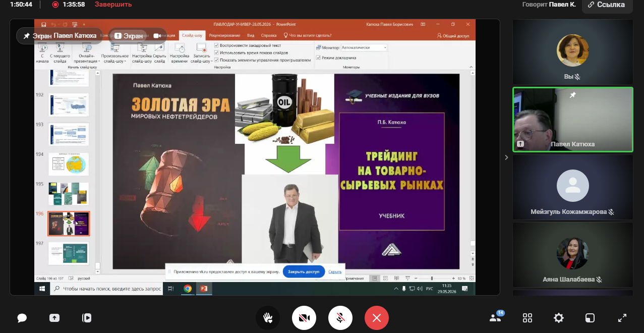The height and width of the screenshot is (333, 644).
Task: Select slide 195 thumbnail
Action: [x=69, y=194]
